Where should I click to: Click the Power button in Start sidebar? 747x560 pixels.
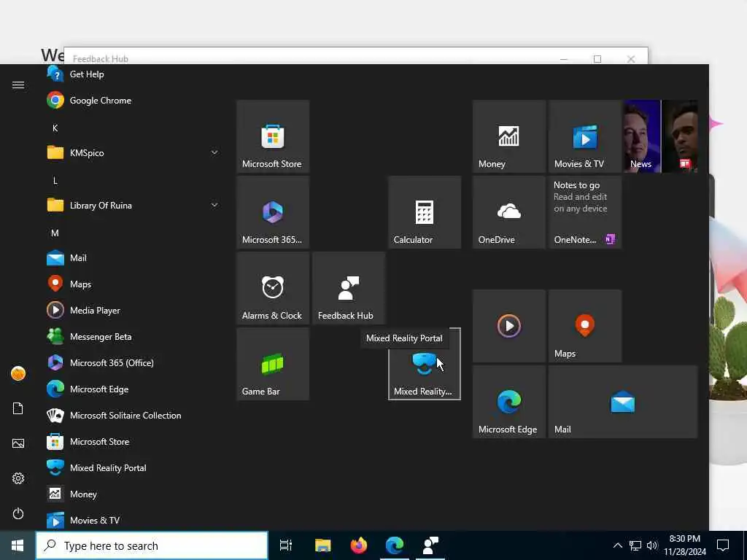pyautogui.click(x=18, y=513)
